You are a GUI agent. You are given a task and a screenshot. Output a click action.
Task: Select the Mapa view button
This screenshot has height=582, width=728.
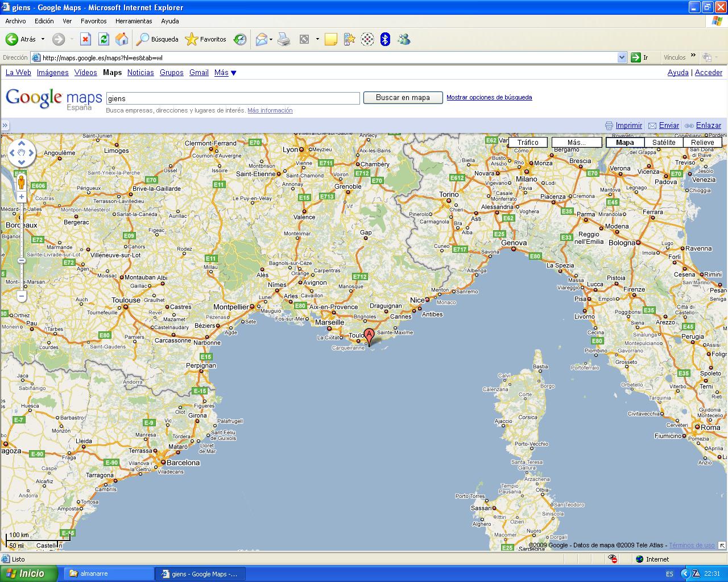point(625,143)
